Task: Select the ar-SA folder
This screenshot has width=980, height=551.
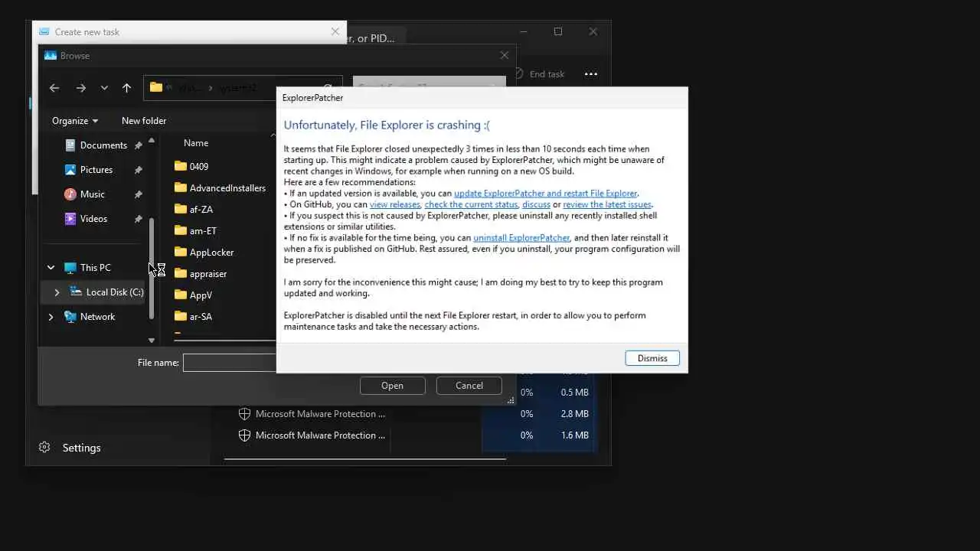Action: click(201, 316)
